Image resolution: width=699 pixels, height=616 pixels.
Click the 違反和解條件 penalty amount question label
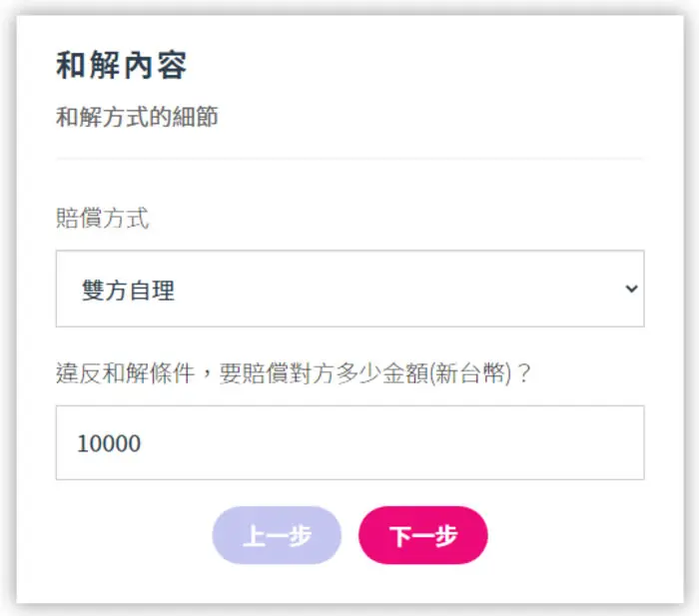294,372
